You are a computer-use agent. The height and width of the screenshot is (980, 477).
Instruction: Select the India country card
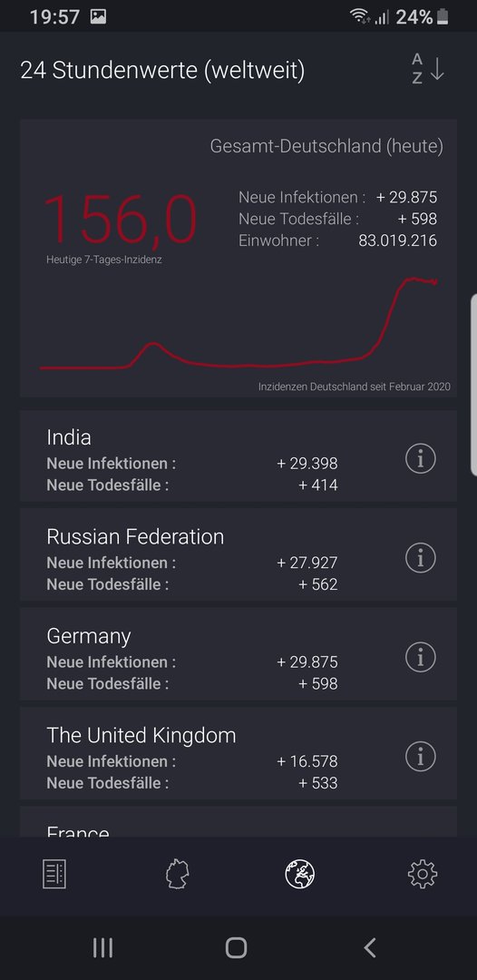coord(238,456)
